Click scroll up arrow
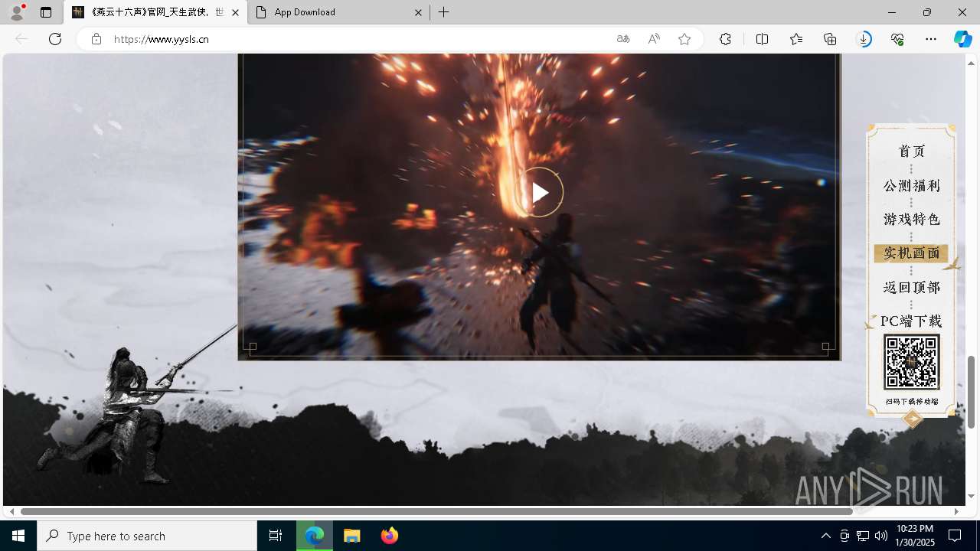The image size is (980, 551). (x=971, y=63)
